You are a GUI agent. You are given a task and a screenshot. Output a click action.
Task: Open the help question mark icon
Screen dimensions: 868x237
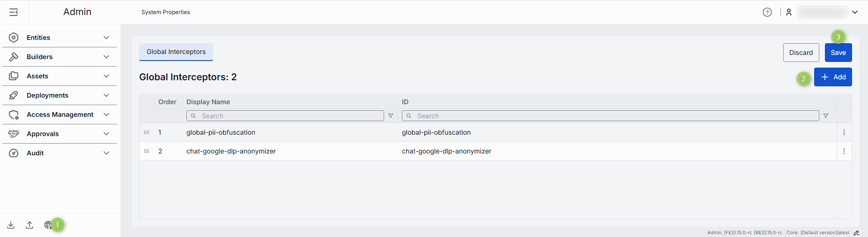(x=767, y=12)
